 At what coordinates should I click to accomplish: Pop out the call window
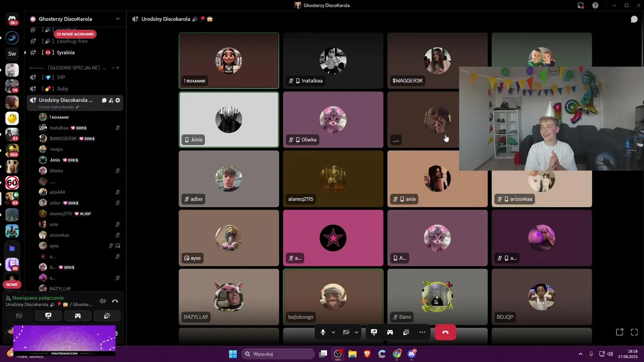click(x=620, y=332)
